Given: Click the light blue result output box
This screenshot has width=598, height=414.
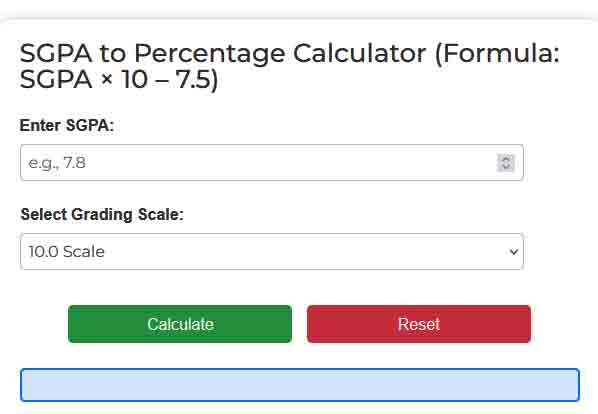Looking at the screenshot, I should pyautogui.click(x=300, y=385).
